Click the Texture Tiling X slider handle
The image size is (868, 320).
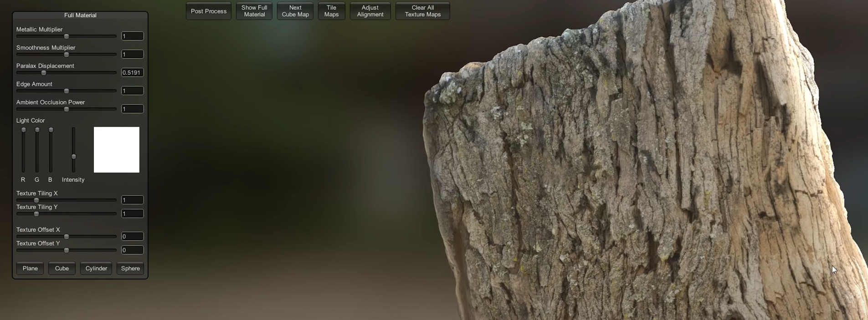(36, 200)
